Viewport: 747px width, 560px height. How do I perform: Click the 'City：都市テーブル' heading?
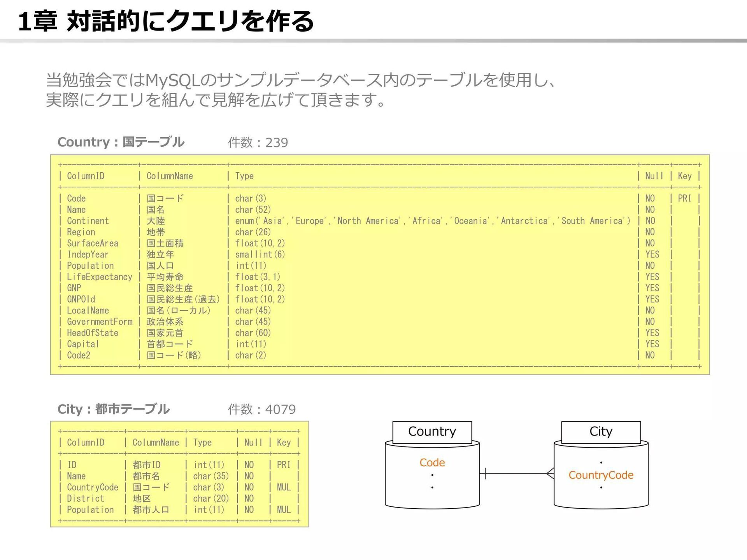coord(113,409)
